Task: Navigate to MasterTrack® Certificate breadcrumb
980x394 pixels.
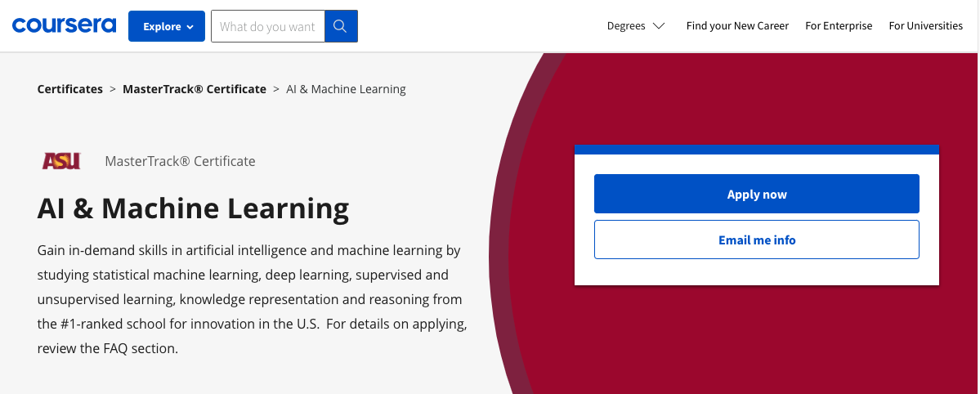Action: point(195,89)
